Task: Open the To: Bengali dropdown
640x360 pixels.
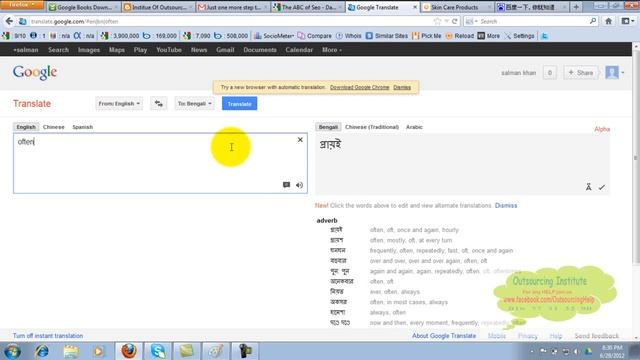Action: point(195,104)
